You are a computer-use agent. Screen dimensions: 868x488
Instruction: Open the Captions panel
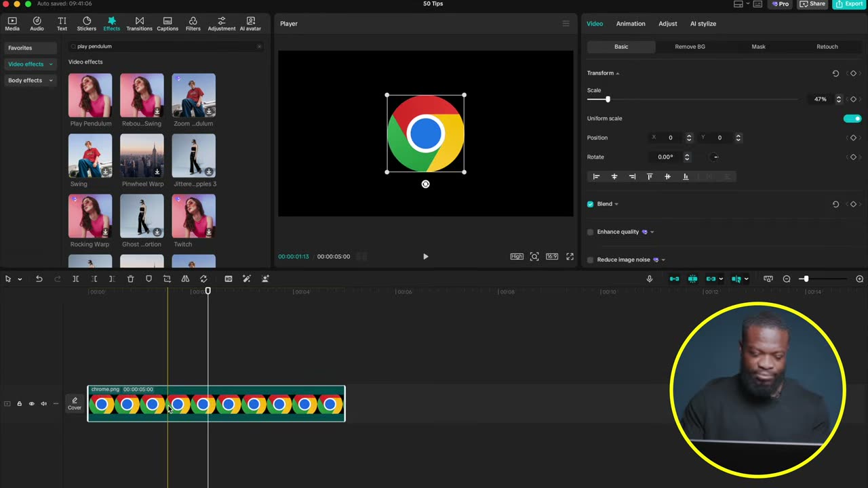pyautogui.click(x=167, y=24)
